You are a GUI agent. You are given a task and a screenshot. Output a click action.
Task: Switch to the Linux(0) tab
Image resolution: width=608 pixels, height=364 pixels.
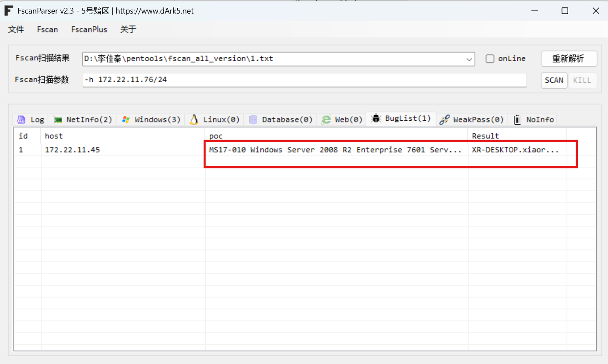[x=214, y=119]
